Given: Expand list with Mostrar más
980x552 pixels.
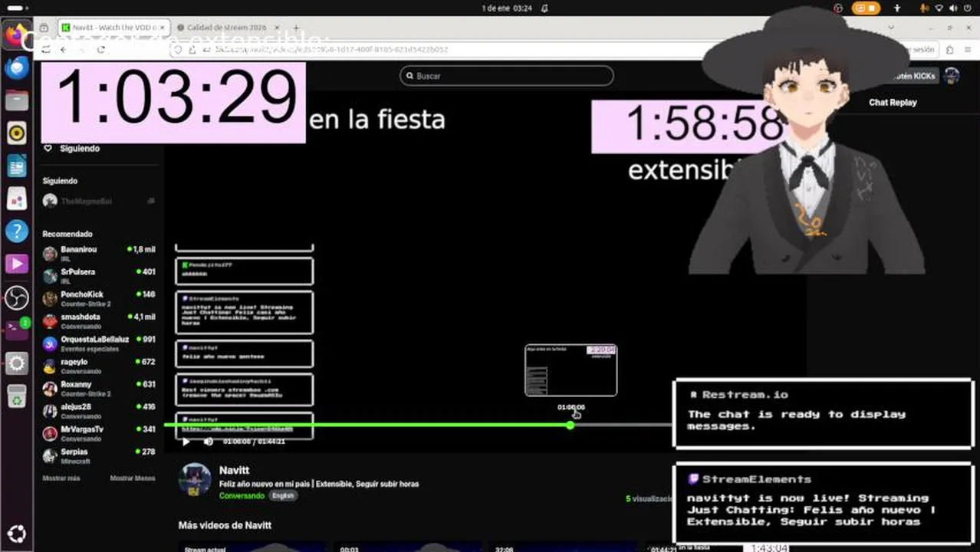Looking at the screenshot, I should point(61,478).
